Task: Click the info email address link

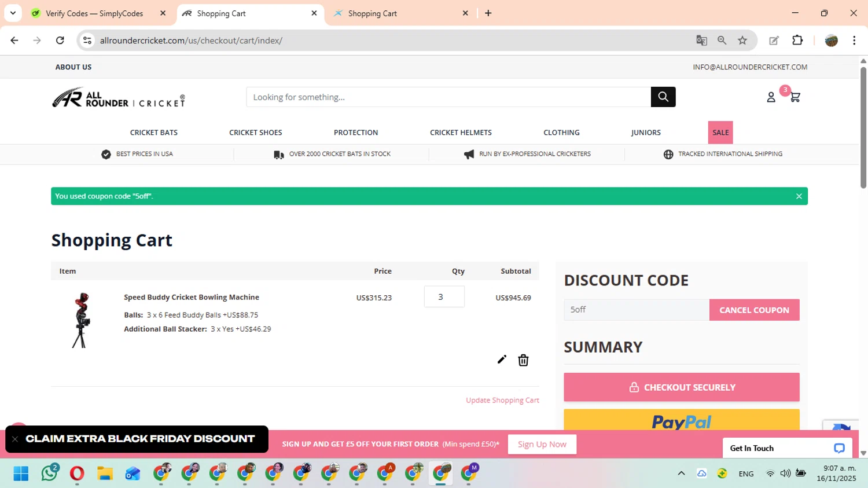Action: coord(750,67)
